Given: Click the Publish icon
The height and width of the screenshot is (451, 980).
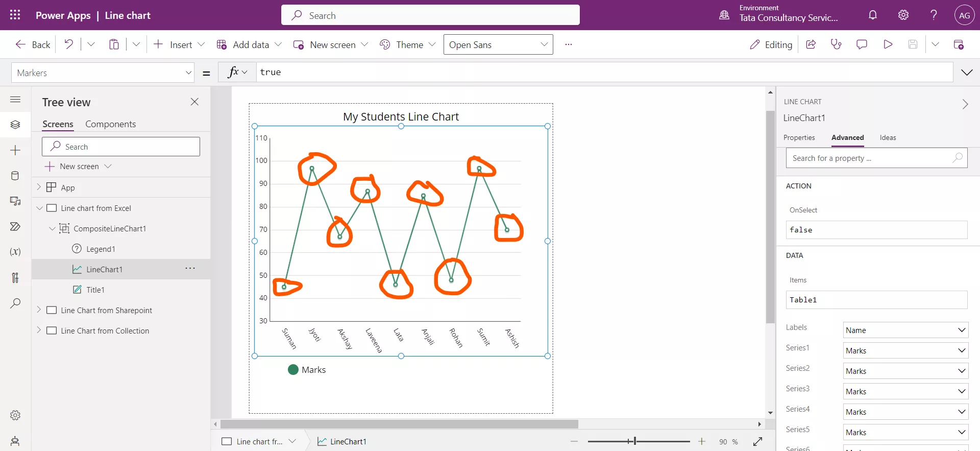Looking at the screenshot, I should pyautogui.click(x=959, y=44).
